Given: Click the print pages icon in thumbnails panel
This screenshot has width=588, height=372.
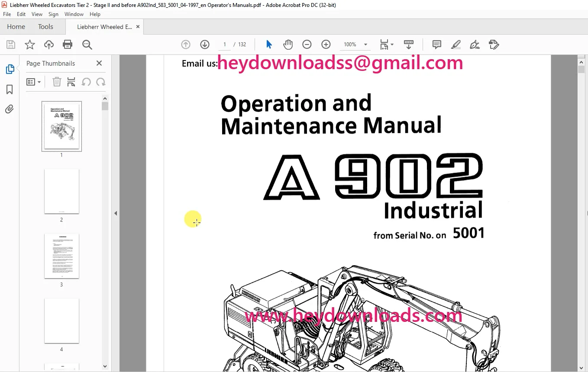Looking at the screenshot, I should point(71,82).
